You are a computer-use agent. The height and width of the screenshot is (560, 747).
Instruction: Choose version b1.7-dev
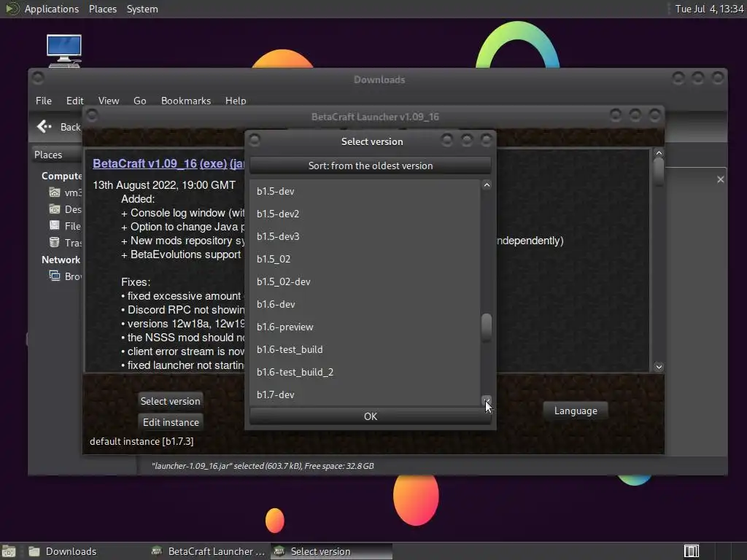365,394
